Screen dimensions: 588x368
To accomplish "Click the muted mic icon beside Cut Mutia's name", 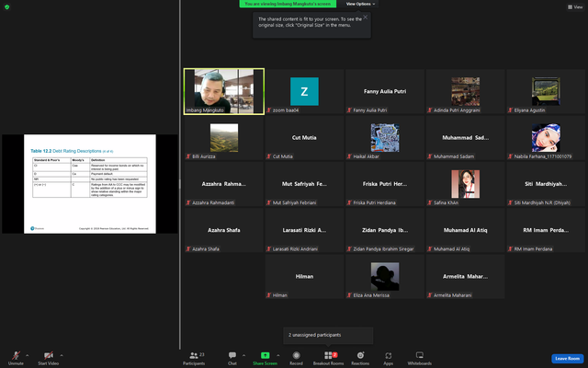I will pos(269,156).
